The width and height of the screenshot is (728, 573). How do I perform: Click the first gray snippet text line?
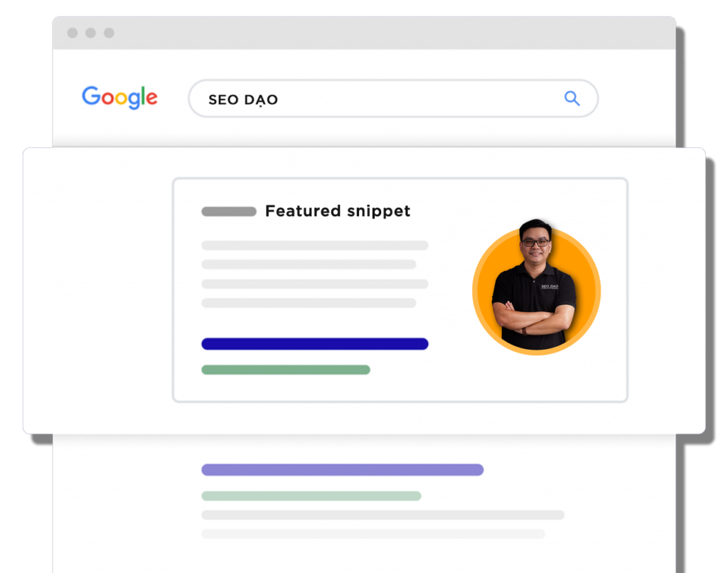[x=315, y=245]
